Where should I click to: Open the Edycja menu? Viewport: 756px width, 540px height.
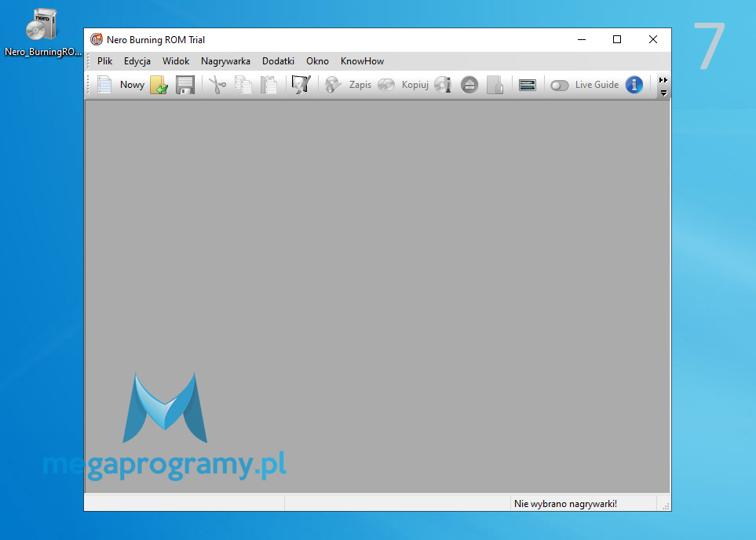tap(137, 61)
